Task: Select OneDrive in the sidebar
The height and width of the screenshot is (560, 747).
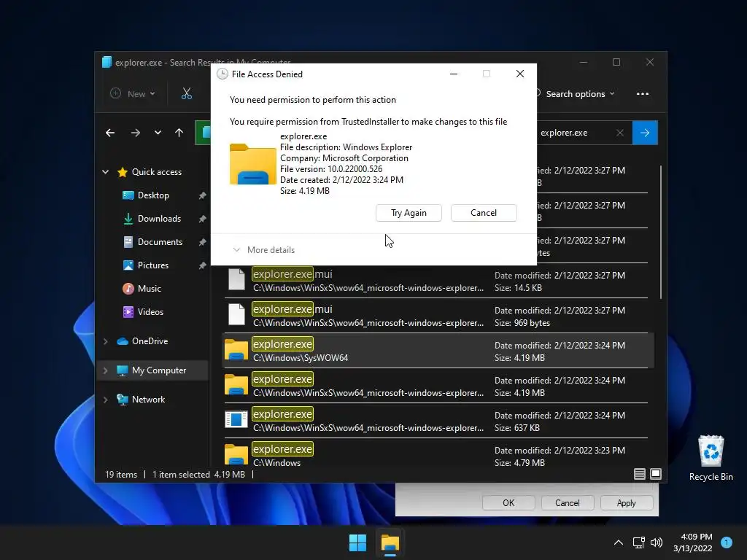Action: (x=150, y=341)
